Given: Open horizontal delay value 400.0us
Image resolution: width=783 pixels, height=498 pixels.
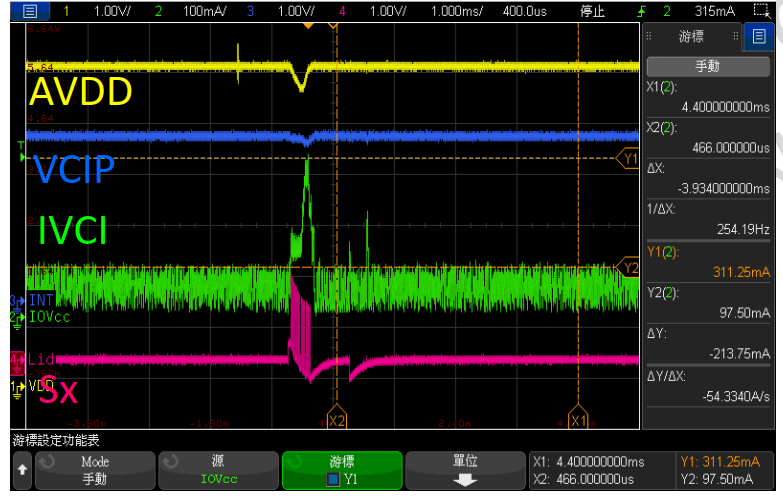Looking at the screenshot, I should pyautogui.click(x=524, y=11).
